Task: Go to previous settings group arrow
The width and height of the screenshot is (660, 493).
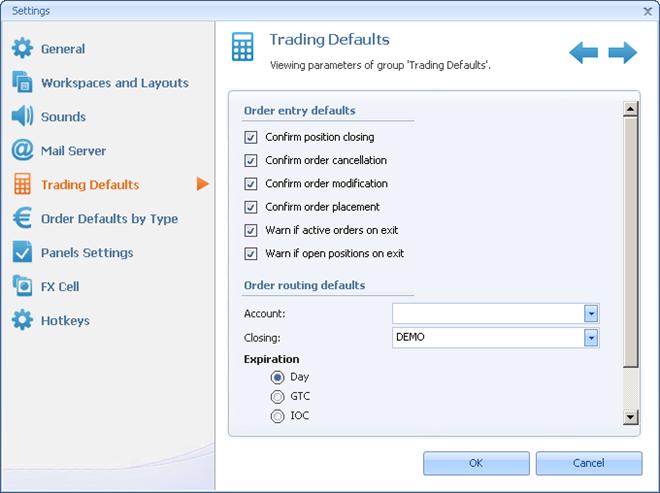Action: pyautogui.click(x=584, y=52)
